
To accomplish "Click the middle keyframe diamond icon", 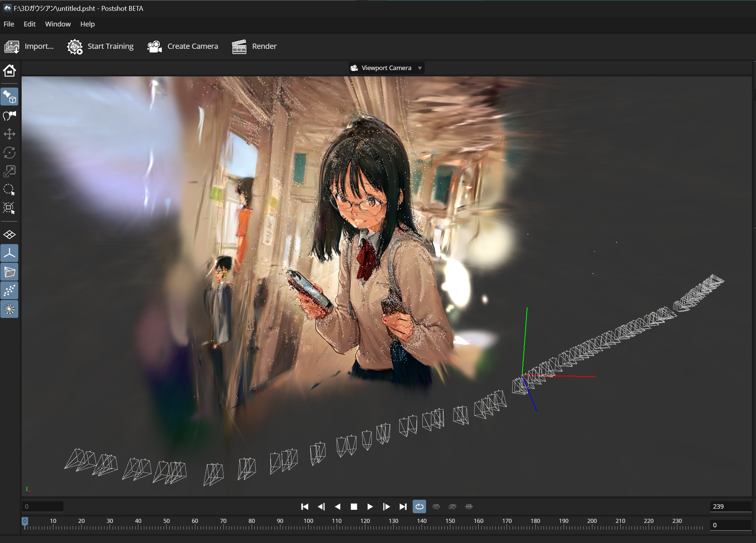I will click(x=452, y=507).
